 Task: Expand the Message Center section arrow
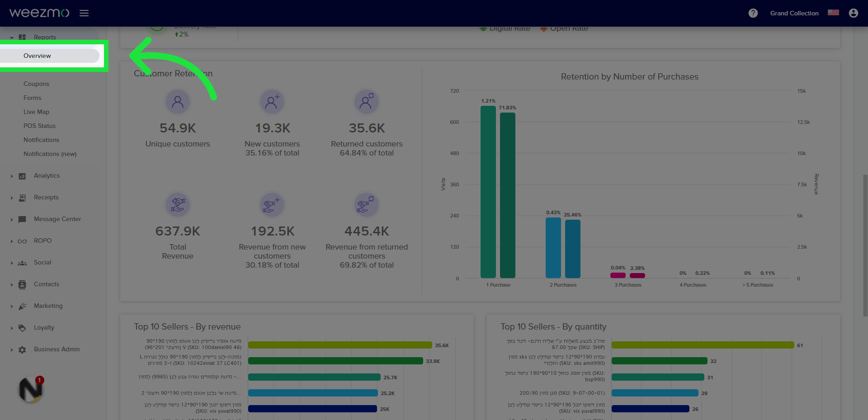pyautogui.click(x=12, y=219)
